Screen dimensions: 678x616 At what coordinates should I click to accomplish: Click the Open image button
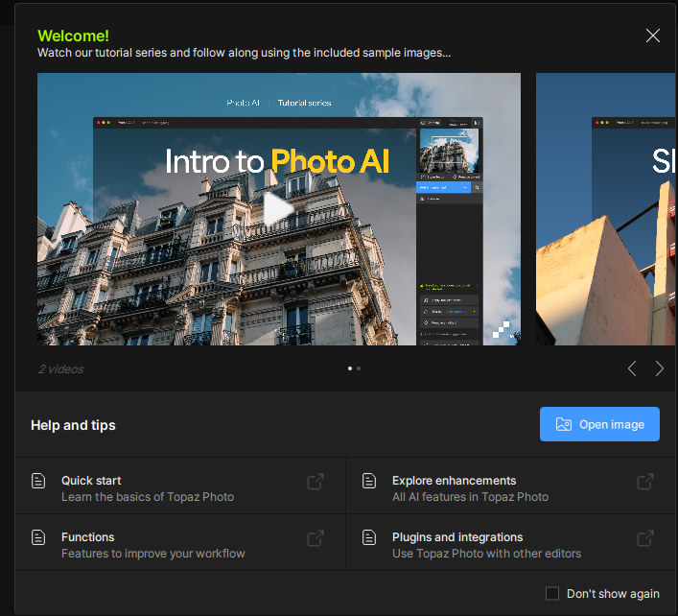click(599, 424)
